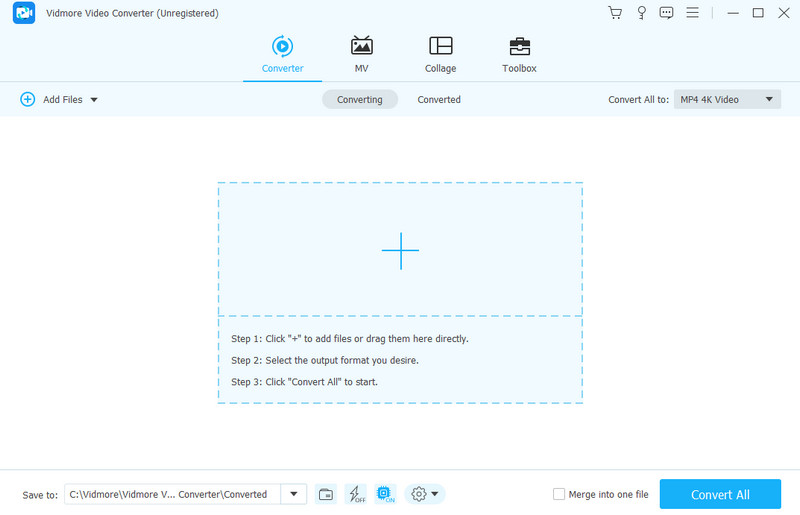Click the Add Files plus icon

(27, 100)
